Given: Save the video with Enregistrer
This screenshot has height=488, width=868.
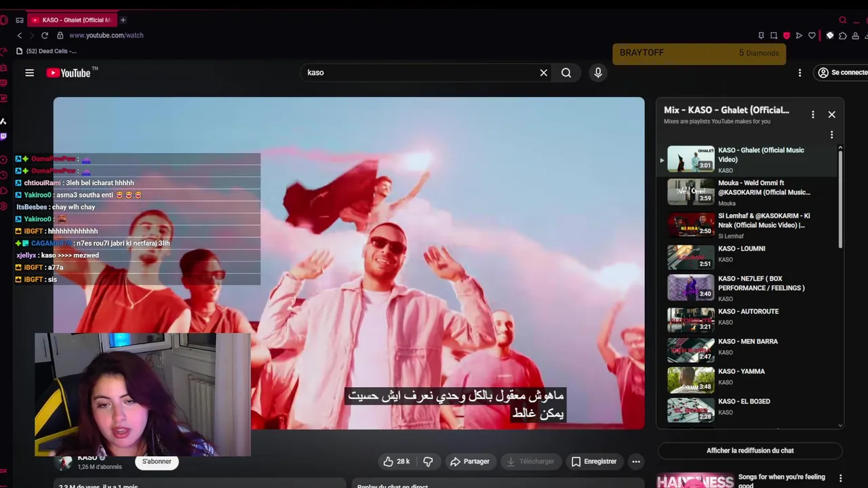Looking at the screenshot, I should (593, 462).
